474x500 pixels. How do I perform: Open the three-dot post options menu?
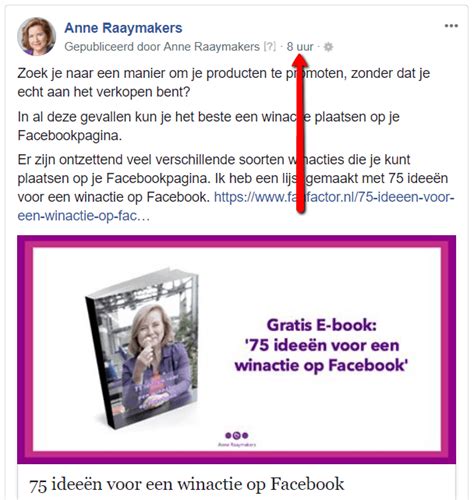[x=451, y=26]
